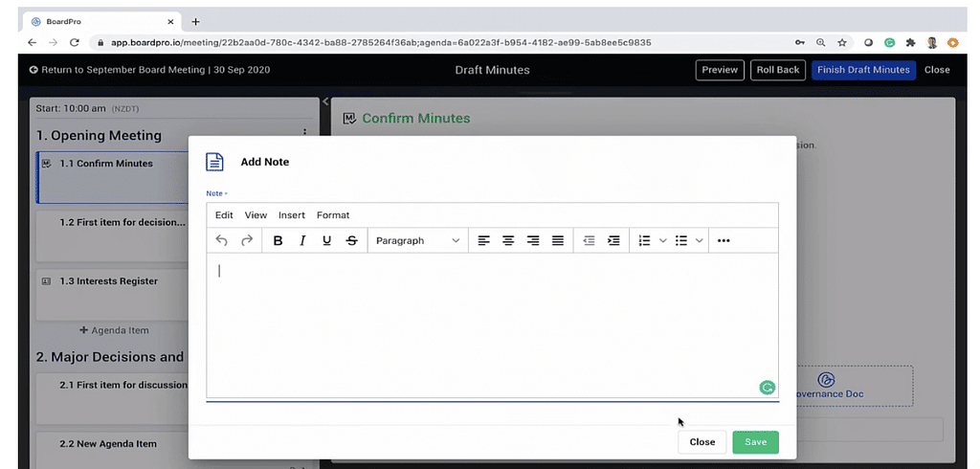
Task: Save the note
Action: coord(755,442)
